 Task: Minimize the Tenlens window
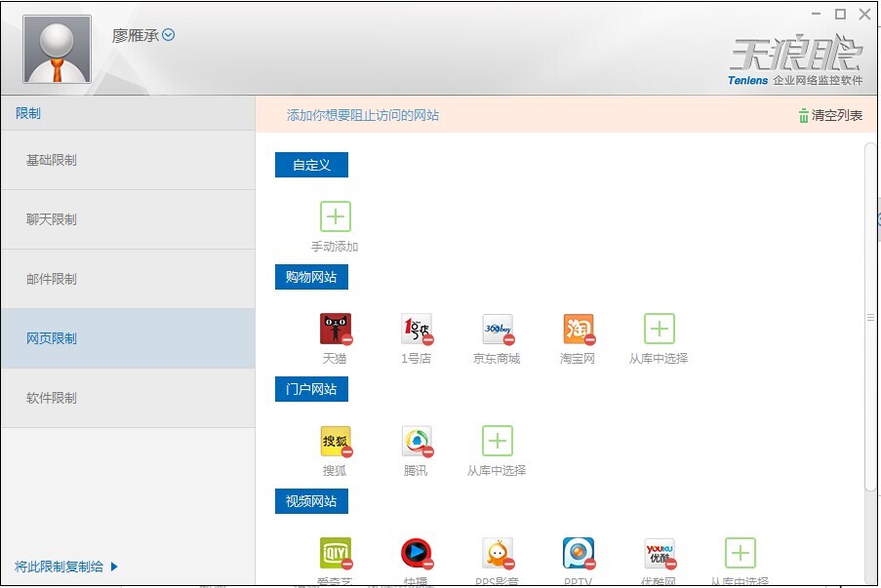coord(817,14)
